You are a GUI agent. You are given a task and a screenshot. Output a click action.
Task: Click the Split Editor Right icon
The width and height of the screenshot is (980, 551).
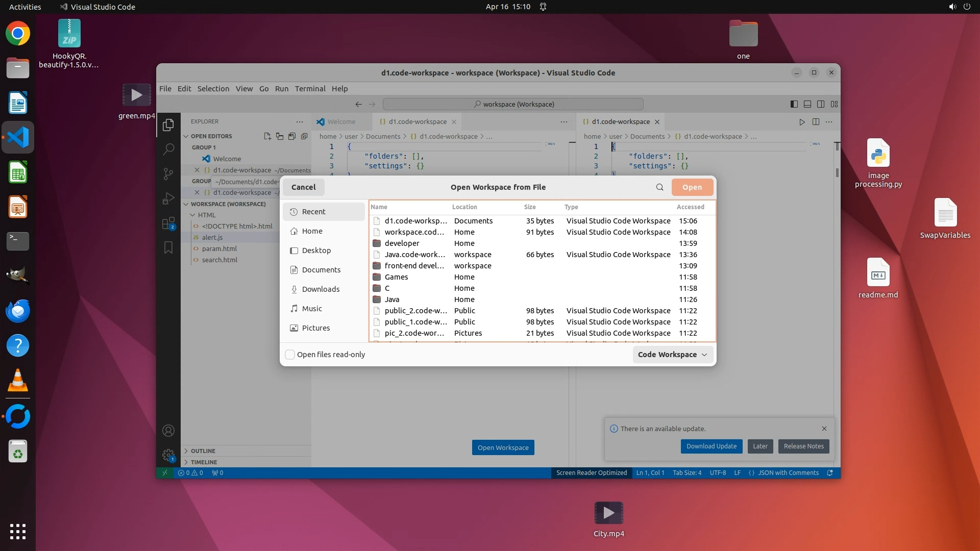pyautogui.click(x=816, y=122)
